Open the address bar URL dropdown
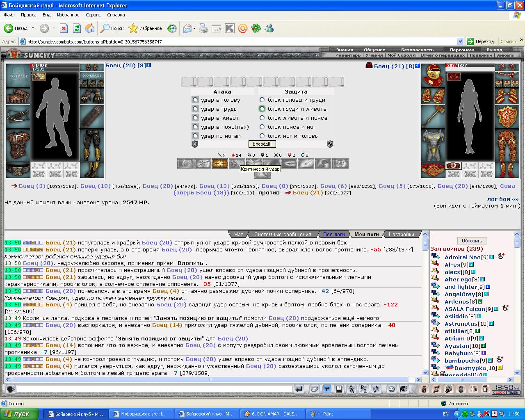 (460, 41)
